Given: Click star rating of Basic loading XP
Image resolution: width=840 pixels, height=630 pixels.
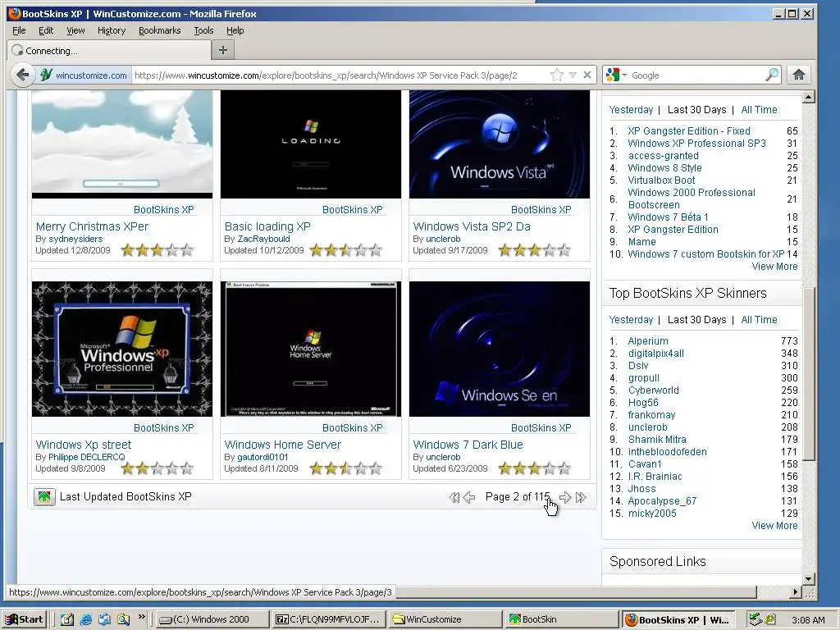Looking at the screenshot, I should (346, 250).
